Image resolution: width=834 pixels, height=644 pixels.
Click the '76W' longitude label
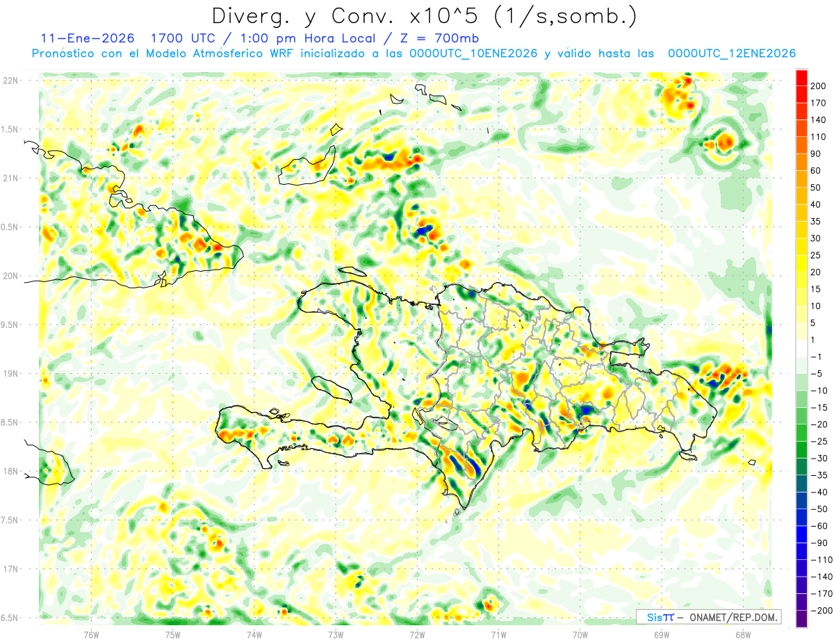91,634
